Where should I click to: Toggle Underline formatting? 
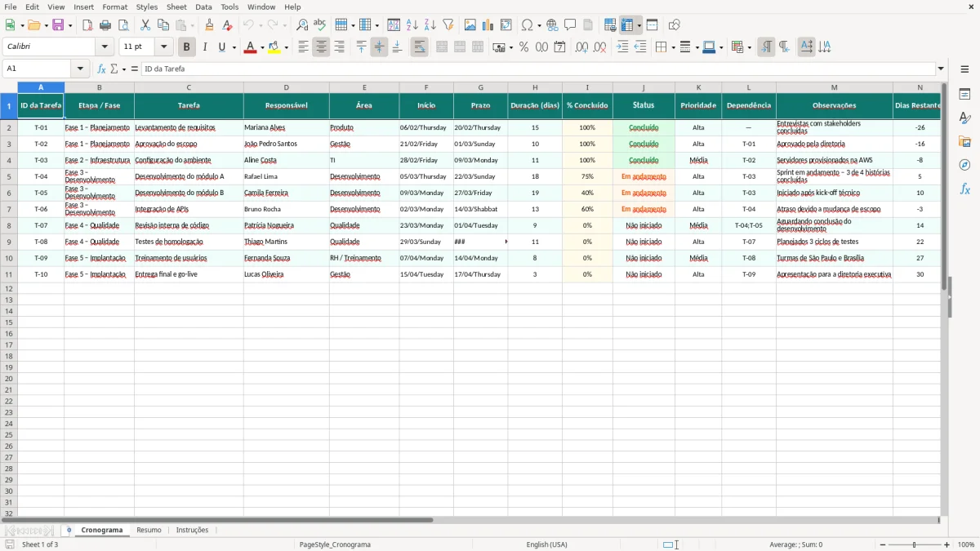221,47
